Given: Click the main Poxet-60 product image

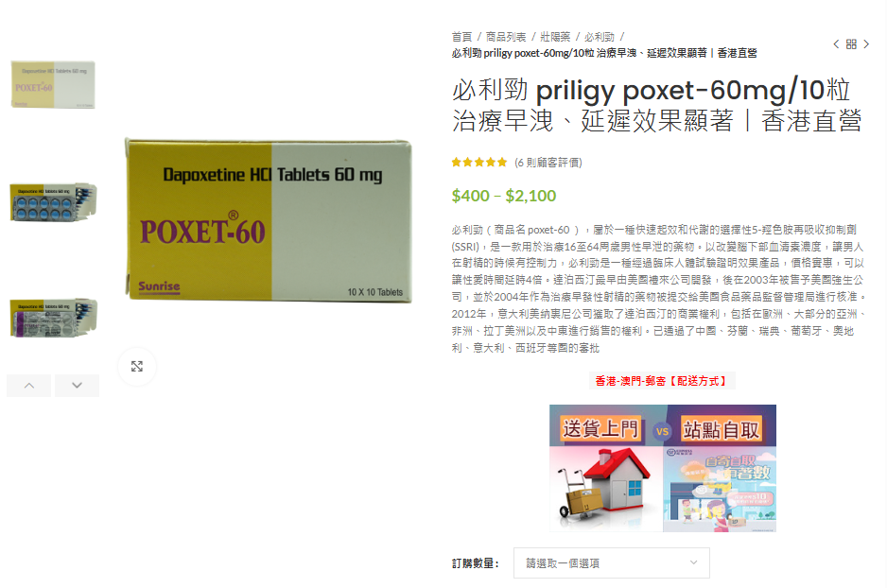Looking at the screenshot, I should coord(269,220).
